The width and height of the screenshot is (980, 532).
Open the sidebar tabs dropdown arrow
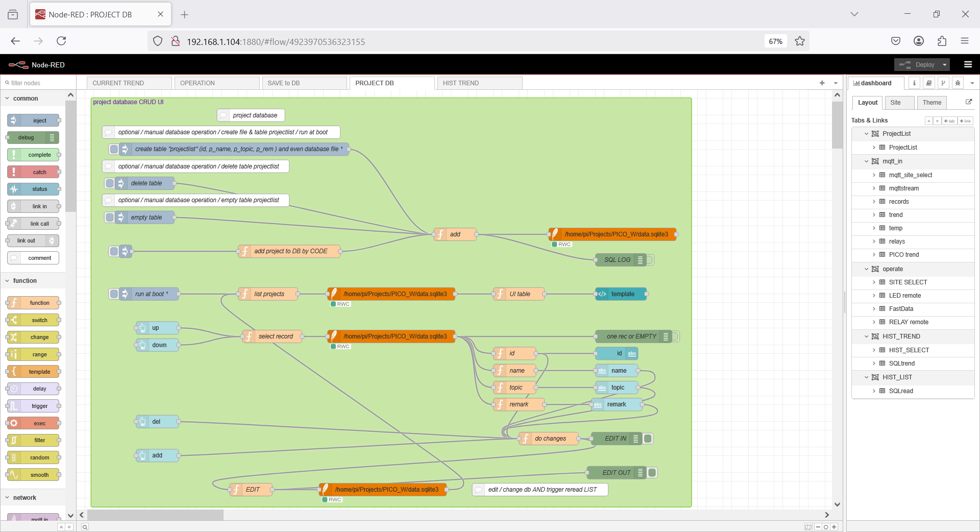[972, 83]
